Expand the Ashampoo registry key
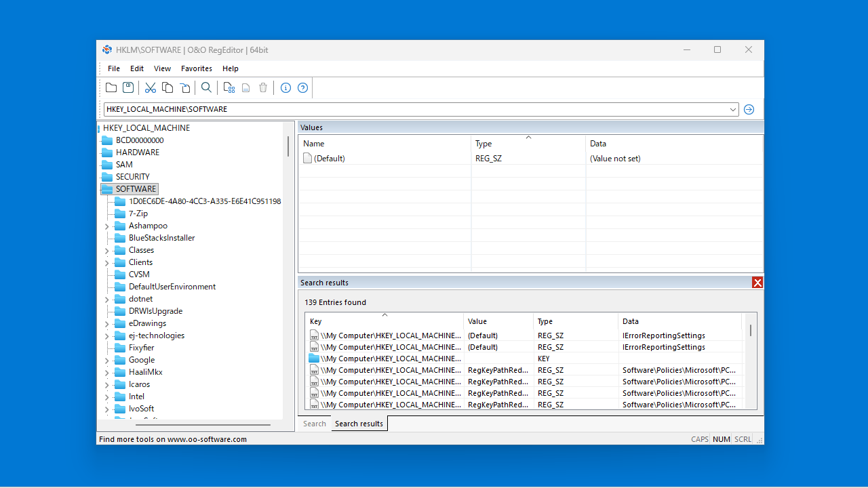This screenshot has width=868, height=488. pos(106,226)
